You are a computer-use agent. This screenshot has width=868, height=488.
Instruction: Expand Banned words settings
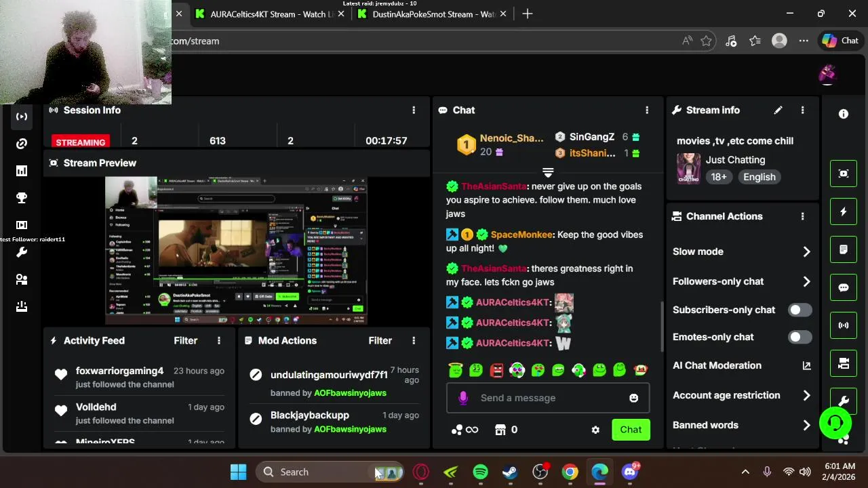click(806, 425)
